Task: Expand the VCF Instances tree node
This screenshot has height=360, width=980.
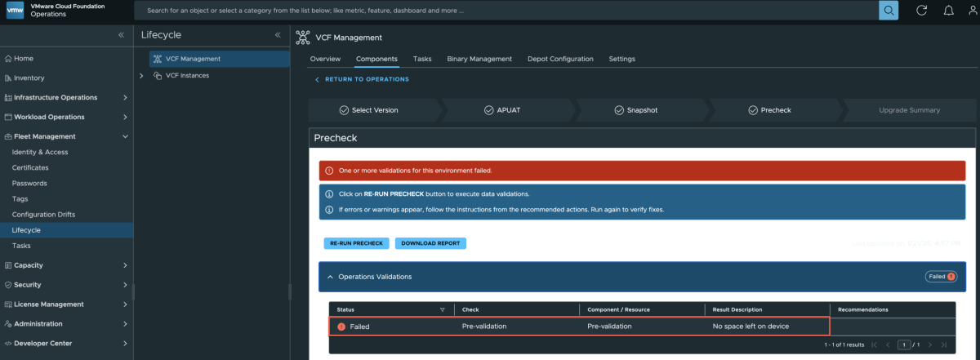Action: point(141,75)
